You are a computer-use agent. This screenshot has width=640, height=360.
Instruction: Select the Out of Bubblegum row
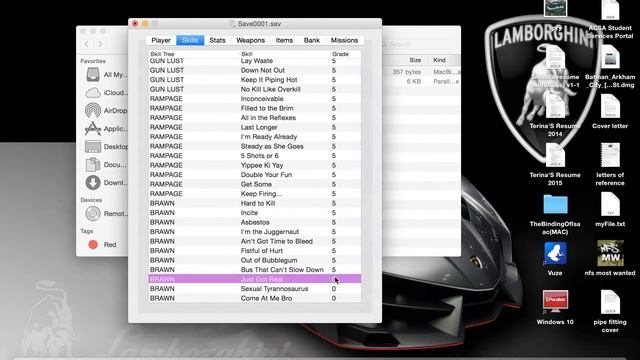coord(255,260)
